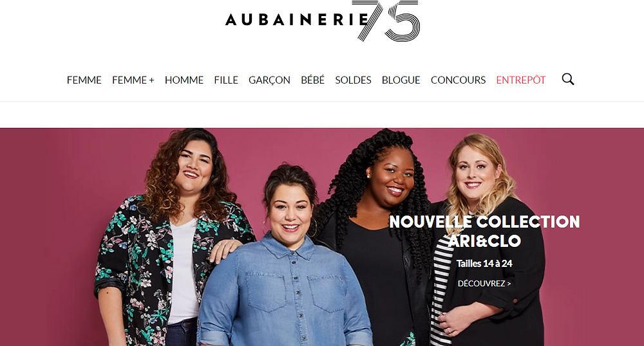Image resolution: width=644 pixels, height=346 pixels.
Task: Visit the BLOGUE page
Action: [401, 80]
